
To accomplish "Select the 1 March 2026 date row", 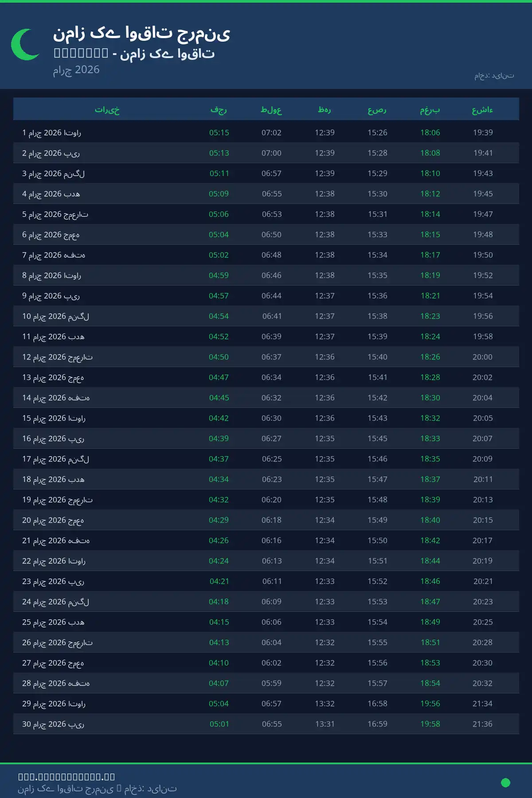I will [x=52, y=133].
